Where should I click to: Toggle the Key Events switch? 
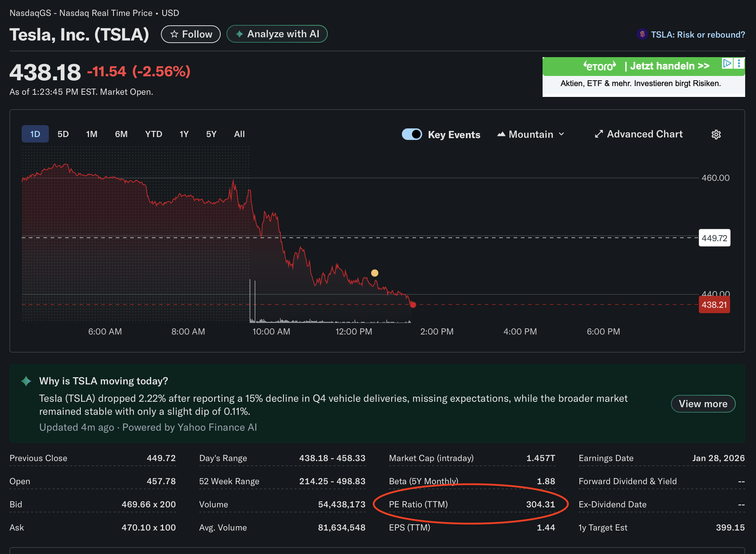tap(412, 134)
